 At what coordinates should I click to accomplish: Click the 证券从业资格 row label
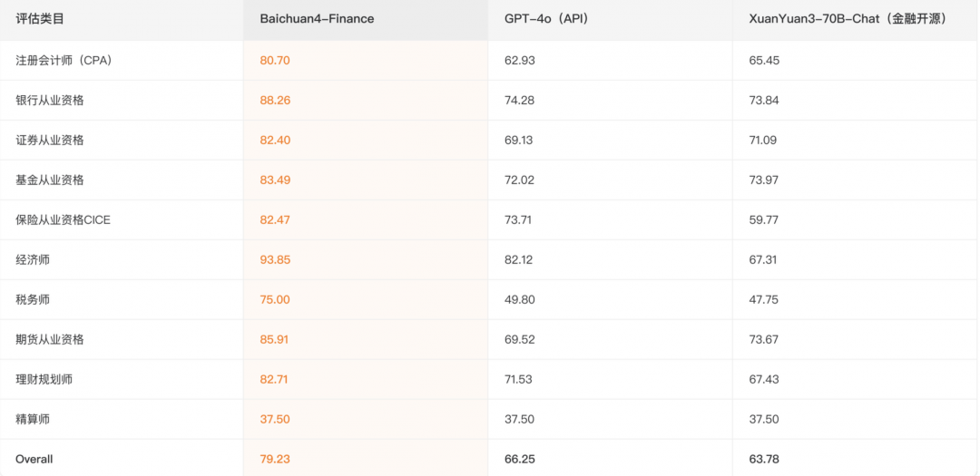click(50, 140)
